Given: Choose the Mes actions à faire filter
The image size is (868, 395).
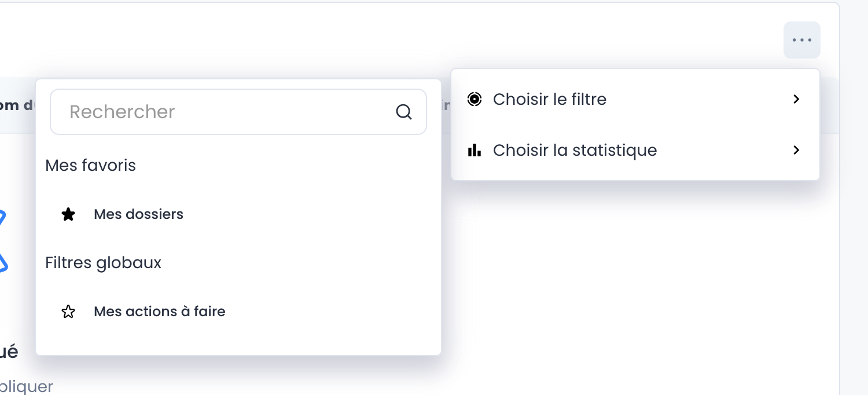Looking at the screenshot, I should point(159,312).
